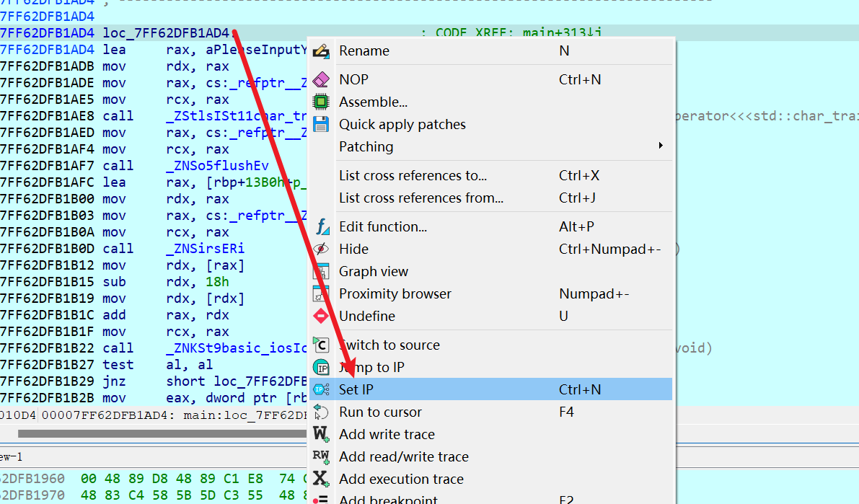Click the Hide eye icon
This screenshot has height=504, width=859.
tap(321, 249)
